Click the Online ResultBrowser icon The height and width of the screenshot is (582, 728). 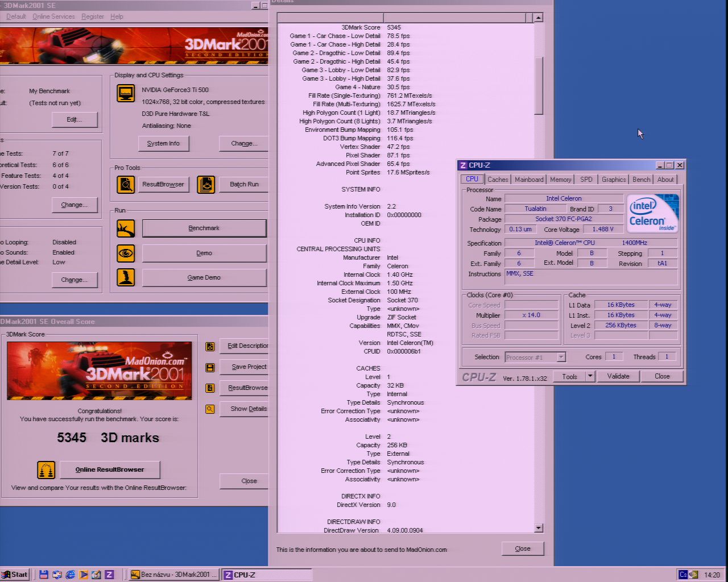point(46,470)
